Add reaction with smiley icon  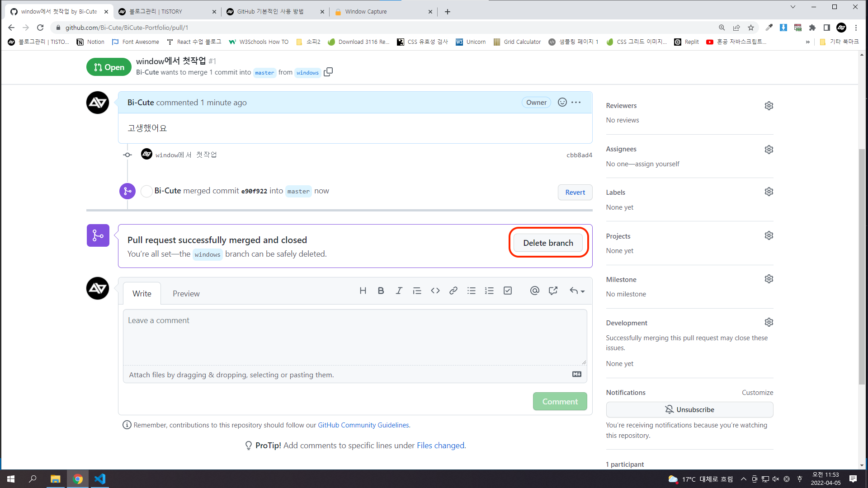[x=562, y=102]
